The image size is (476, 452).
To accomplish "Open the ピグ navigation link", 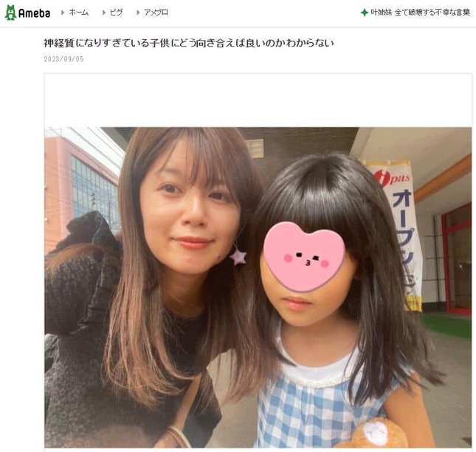I will [117, 13].
